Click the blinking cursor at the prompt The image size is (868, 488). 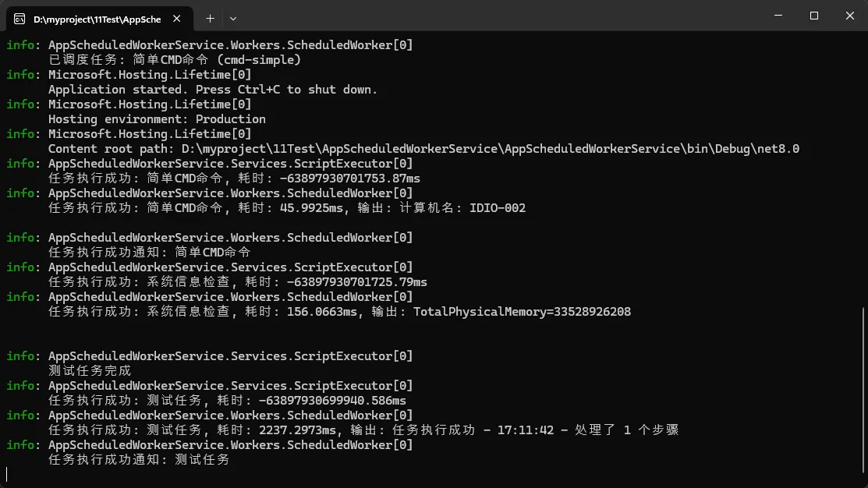[6, 474]
